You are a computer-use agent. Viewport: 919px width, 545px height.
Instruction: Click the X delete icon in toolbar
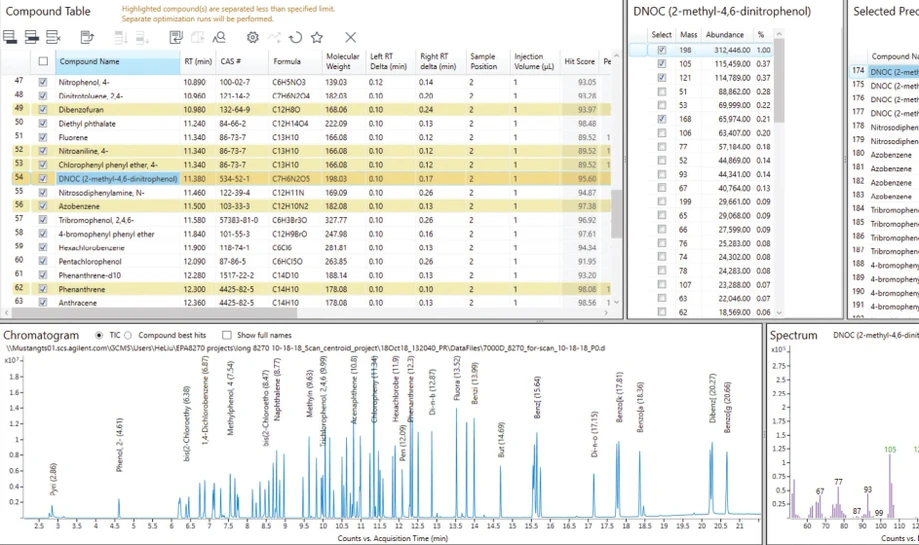click(350, 38)
